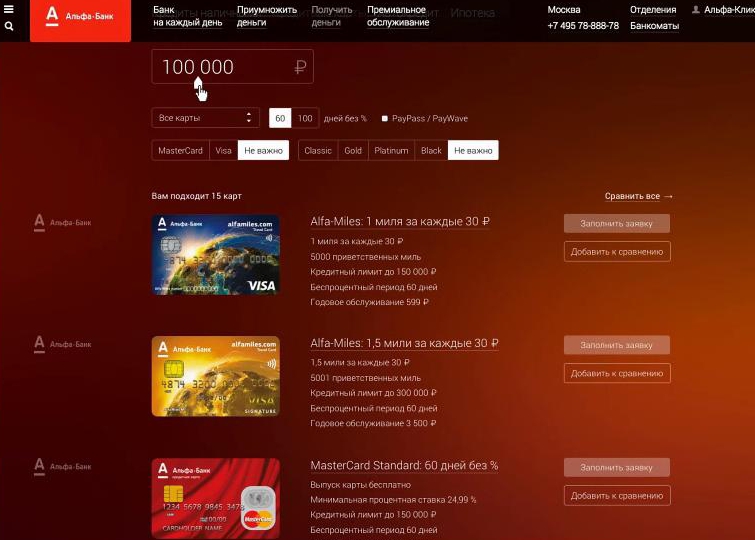Open the hamburger menu icon
Image resolution: width=755 pixels, height=540 pixels.
pos(9,9)
